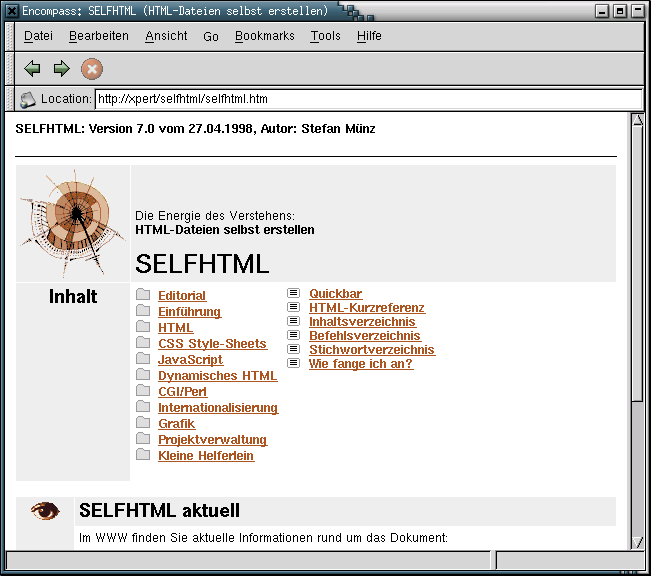Click folder icon next to JavaScript
Image resolution: width=651 pixels, height=576 pixels.
(143, 359)
